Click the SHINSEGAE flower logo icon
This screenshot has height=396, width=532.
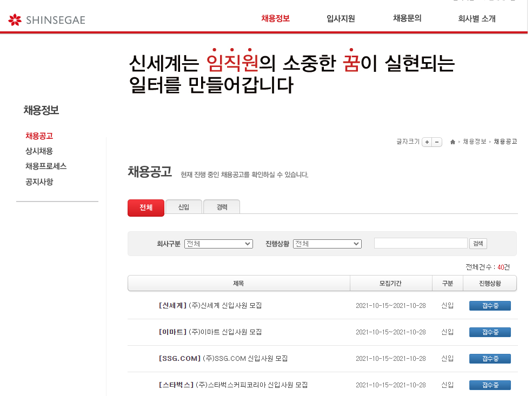point(15,19)
